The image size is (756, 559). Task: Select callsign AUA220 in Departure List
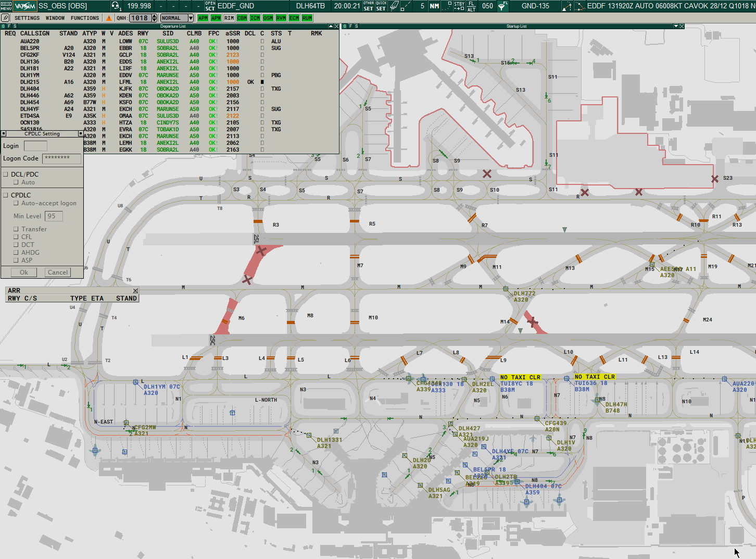(x=30, y=41)
